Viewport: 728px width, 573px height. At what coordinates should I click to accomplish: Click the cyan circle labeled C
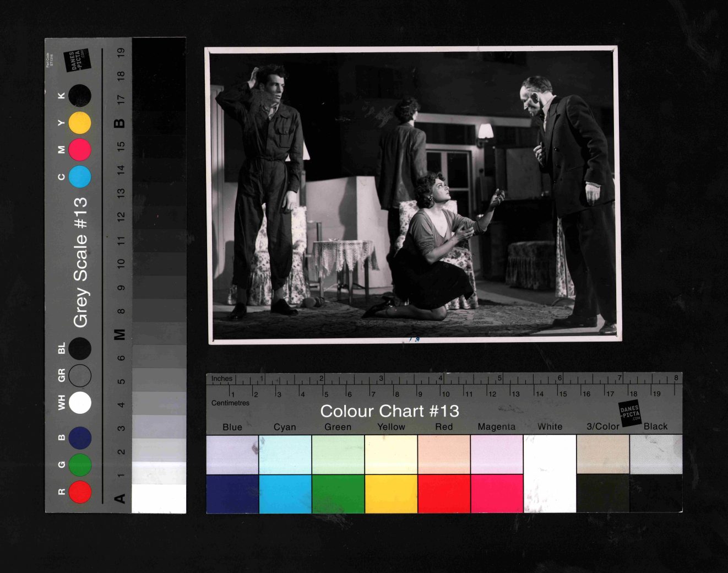tap(80, 176)
